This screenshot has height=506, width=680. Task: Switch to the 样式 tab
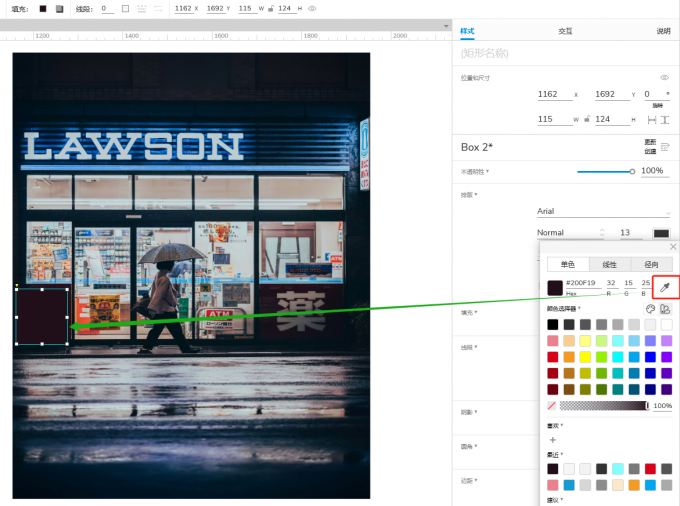[x=467, y=31]
